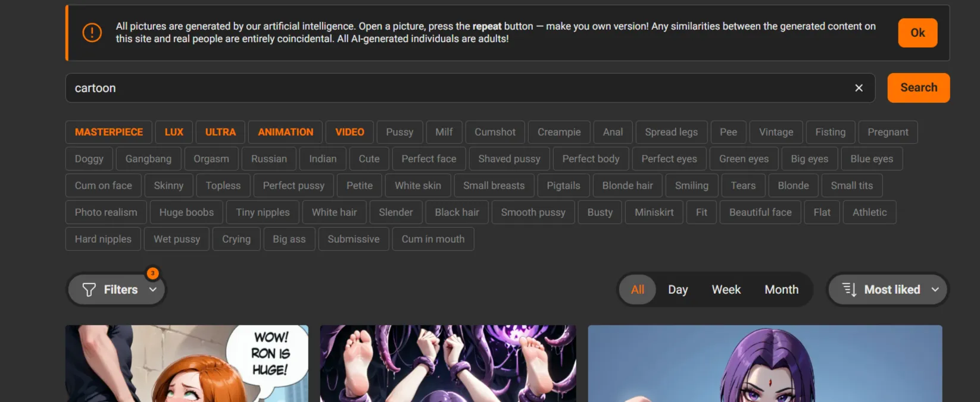This screenshot has width=980, height=402.
Task: Pick the Miniskirt tag
Action: [654, 212]
